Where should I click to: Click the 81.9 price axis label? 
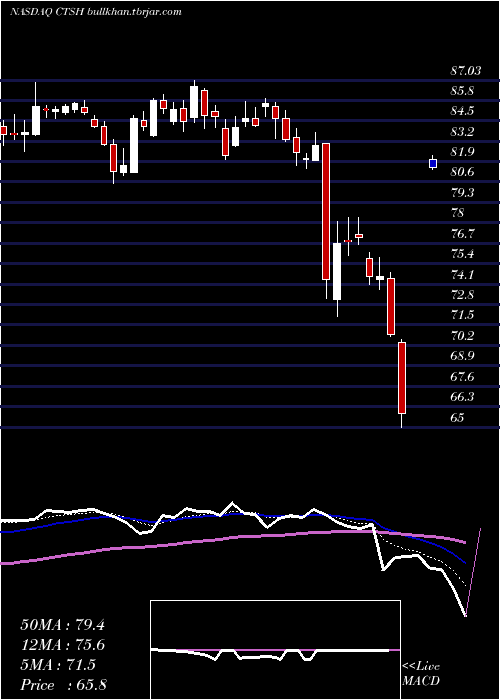point(462,152)
